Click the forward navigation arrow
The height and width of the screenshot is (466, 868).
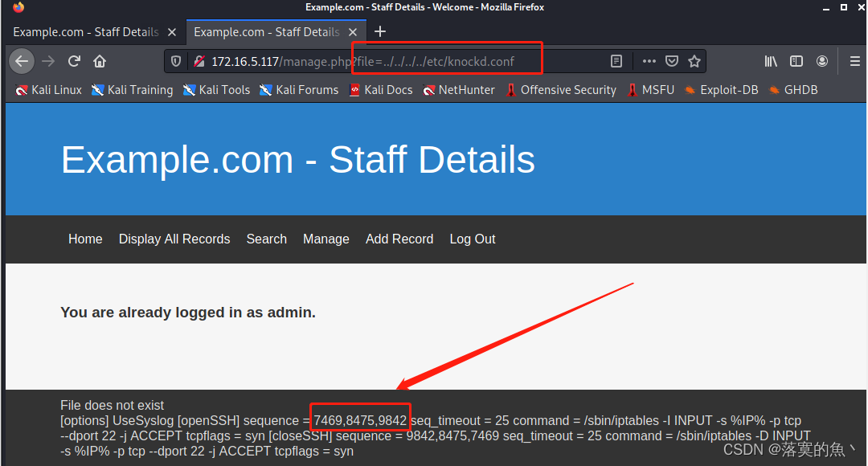[48, 61]
